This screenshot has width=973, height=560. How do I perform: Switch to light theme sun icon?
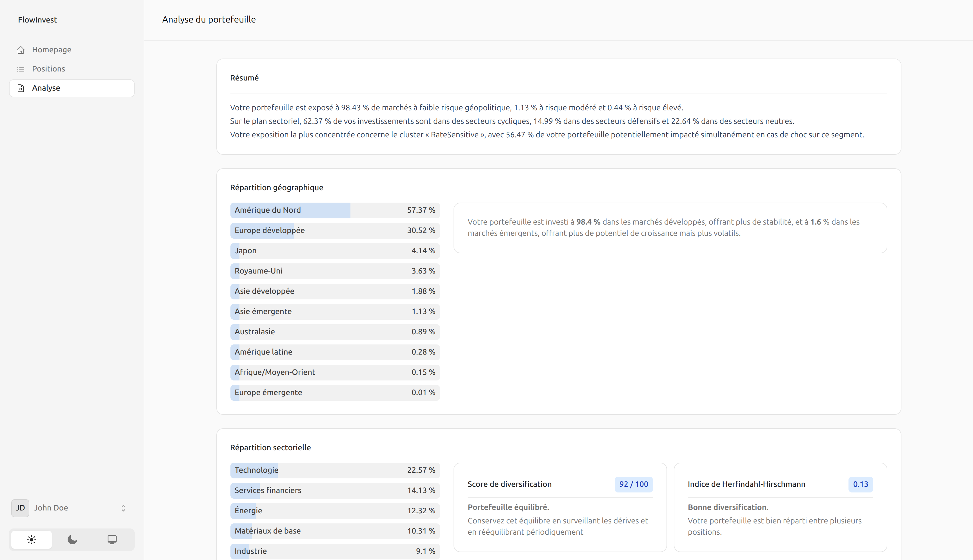tap(32, 540)
